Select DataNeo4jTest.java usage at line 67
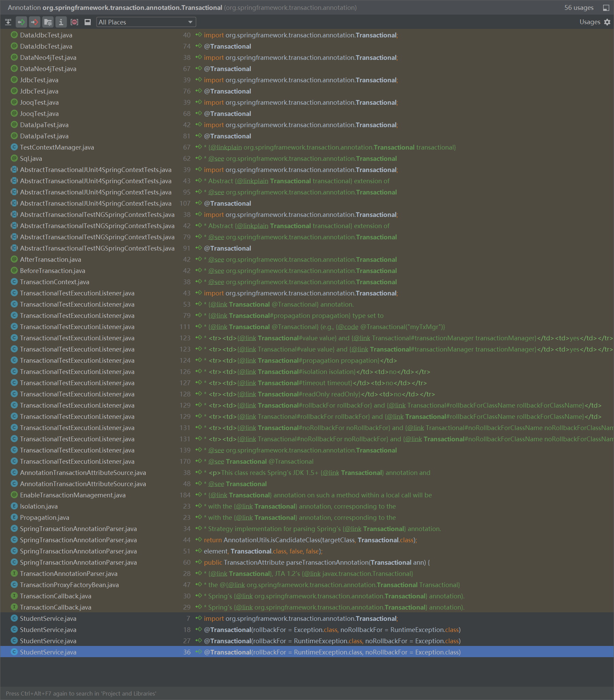This screenshot has width=614, height=700. pyautogui.click(x=307, y=69)
